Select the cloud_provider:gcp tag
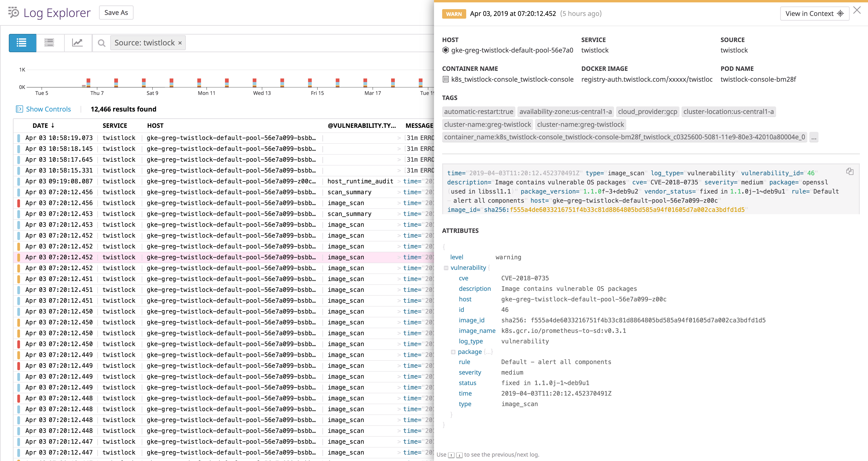This screenshot has height=461, width=868. (647, 111)
